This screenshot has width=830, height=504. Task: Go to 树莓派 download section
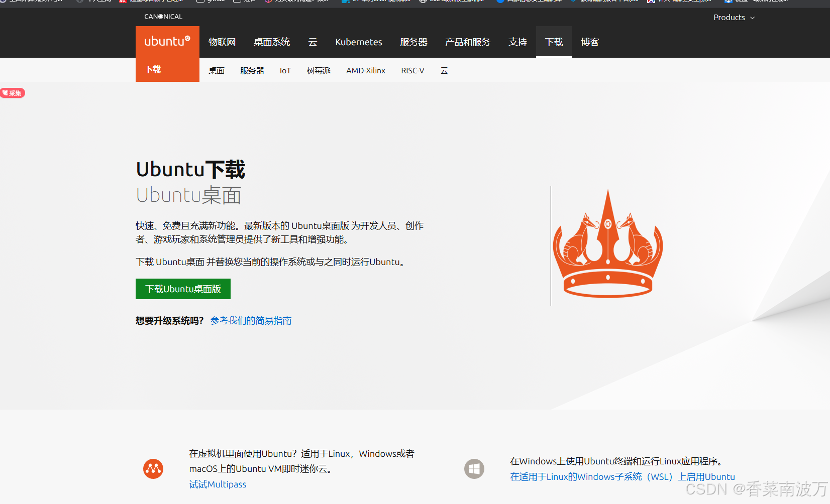tap(319, 71)
